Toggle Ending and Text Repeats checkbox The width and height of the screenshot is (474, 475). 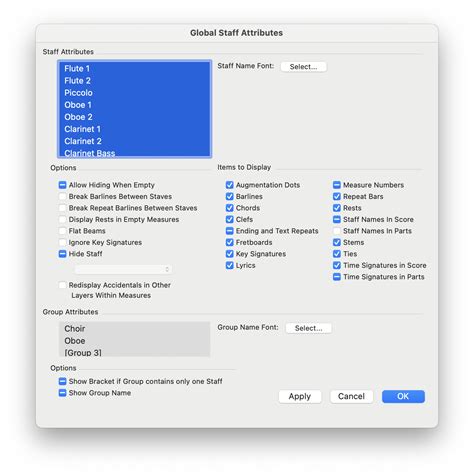pyautogui.click(x=229, y=231)
